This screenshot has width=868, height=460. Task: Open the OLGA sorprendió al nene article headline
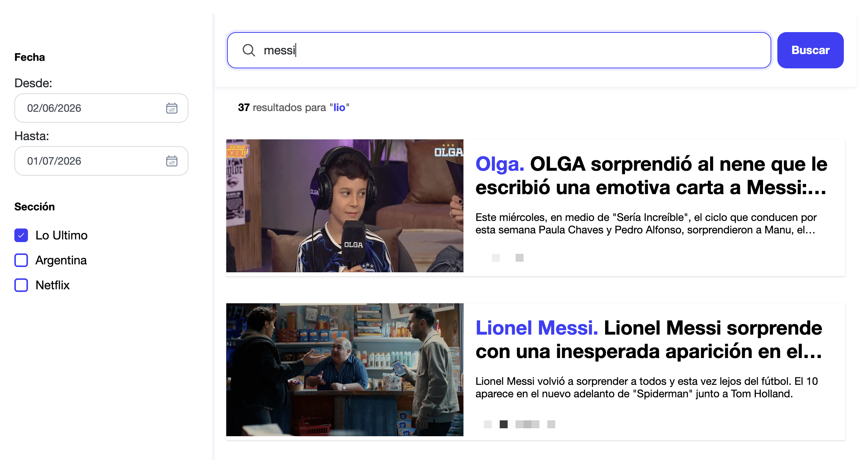click(x=651, y=176)
